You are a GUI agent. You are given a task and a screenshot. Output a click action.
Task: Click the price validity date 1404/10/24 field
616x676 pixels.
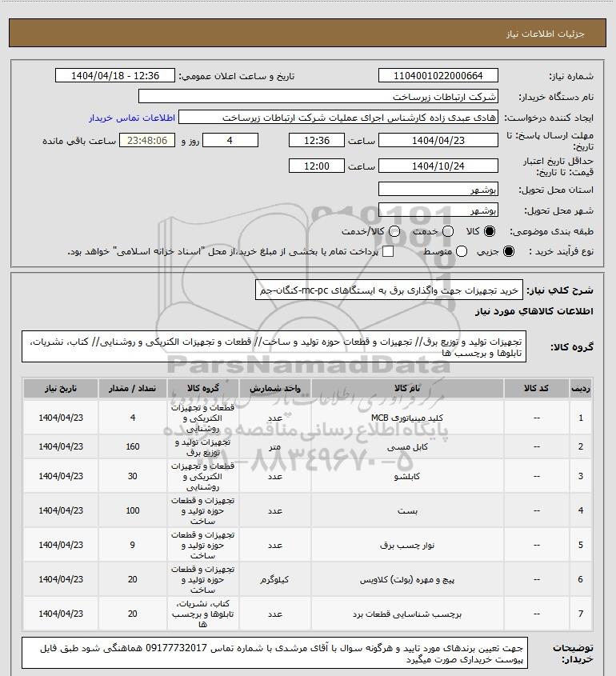[x=438, y=166]
